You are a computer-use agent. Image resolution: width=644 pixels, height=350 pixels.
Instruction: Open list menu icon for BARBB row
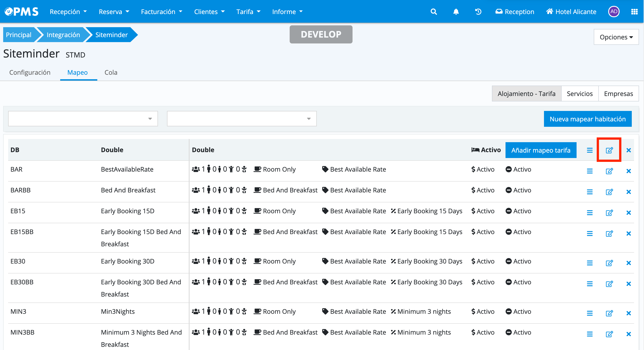tap(589, 192)
